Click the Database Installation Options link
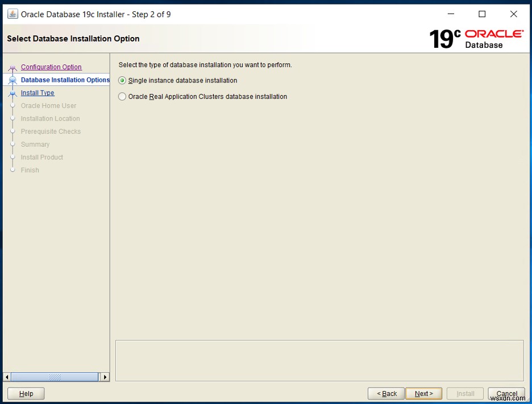The image size is (532, 404). (65, 80)
